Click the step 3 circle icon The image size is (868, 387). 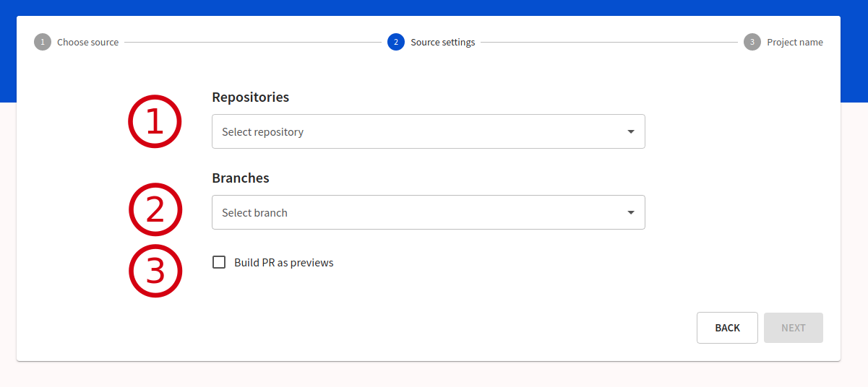tap(752, 42)
